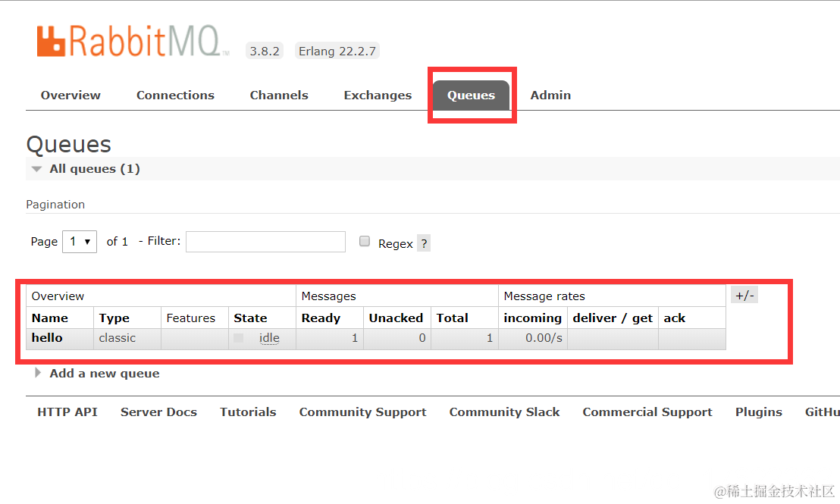Sort queues by Name column
840x504 pixels.
(x=50, y=318)
